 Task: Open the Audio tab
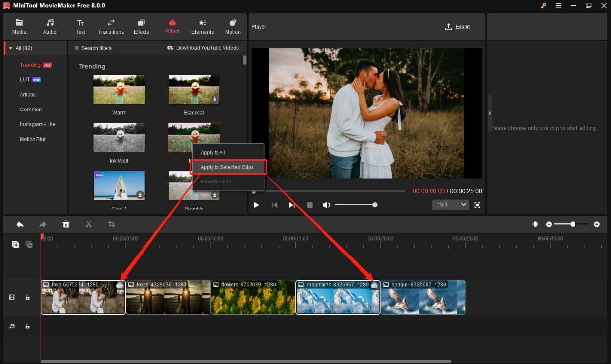coord(50,27)
